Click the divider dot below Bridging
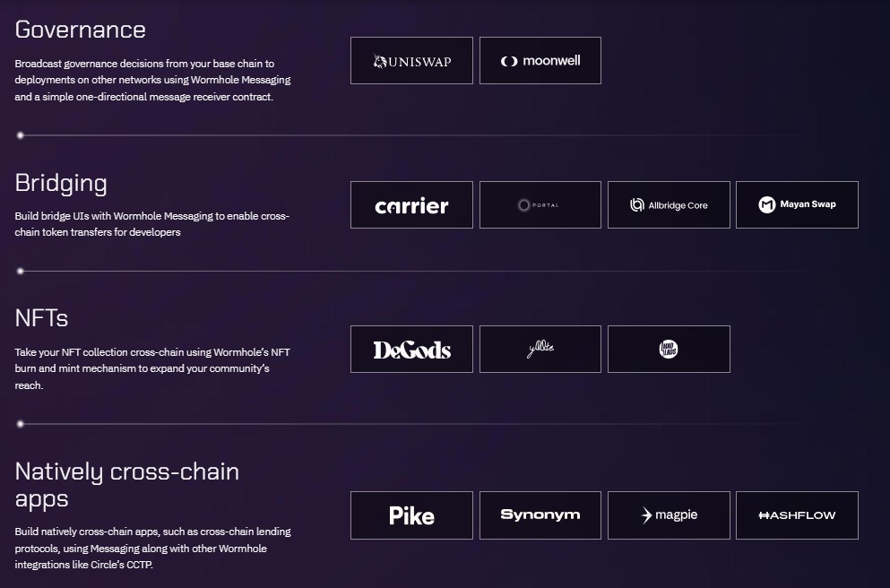 pos(21,271)
